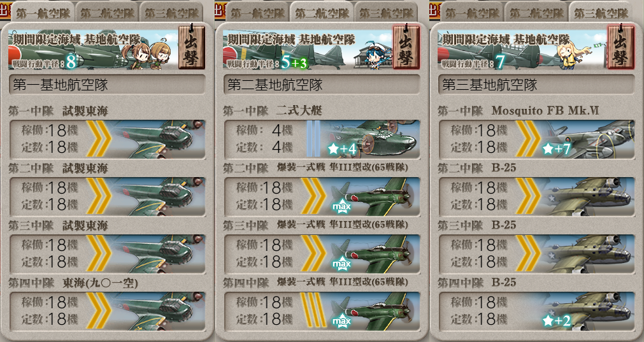Select 第四中隊 B-25 with star +2

(x=537, y=311)
